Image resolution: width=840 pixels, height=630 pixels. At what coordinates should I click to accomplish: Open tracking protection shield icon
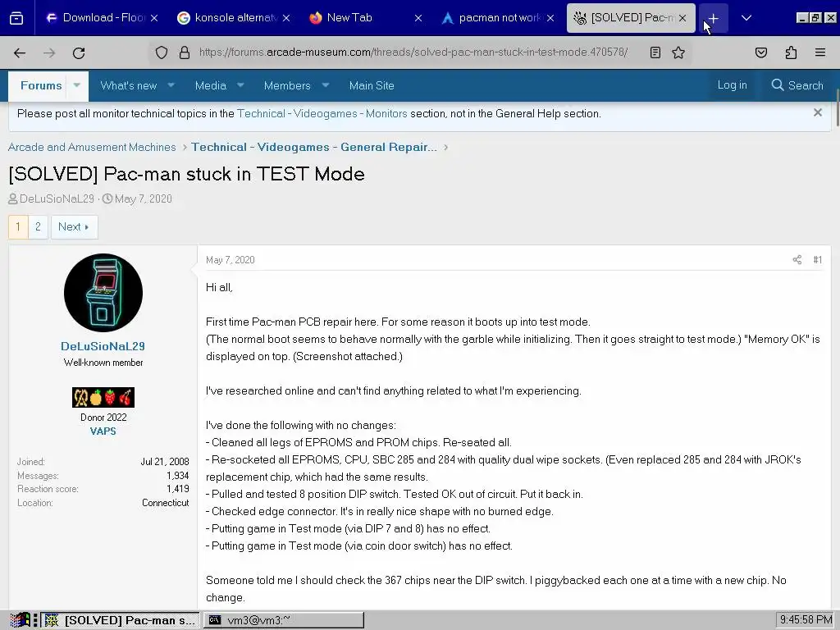162,52
